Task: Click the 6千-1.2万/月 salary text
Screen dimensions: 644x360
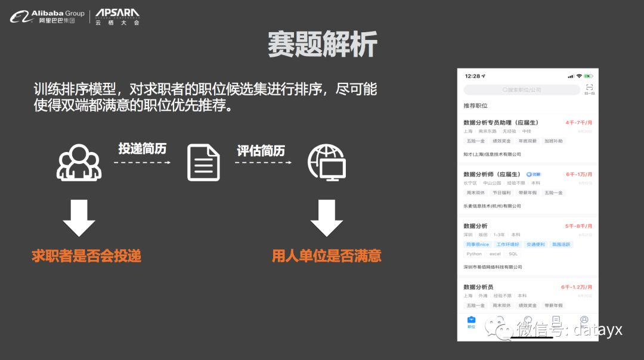Action: [x=577, y=287]
